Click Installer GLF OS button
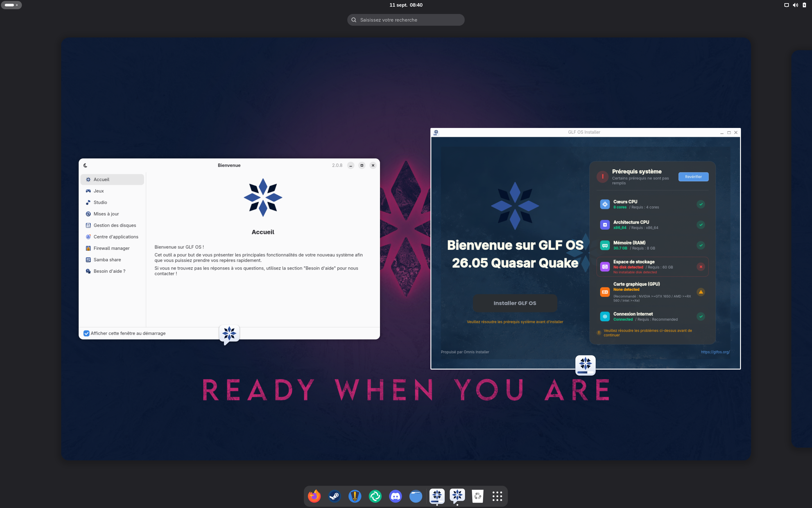This screenshot has width=812, height=508. tap(515, 303)
